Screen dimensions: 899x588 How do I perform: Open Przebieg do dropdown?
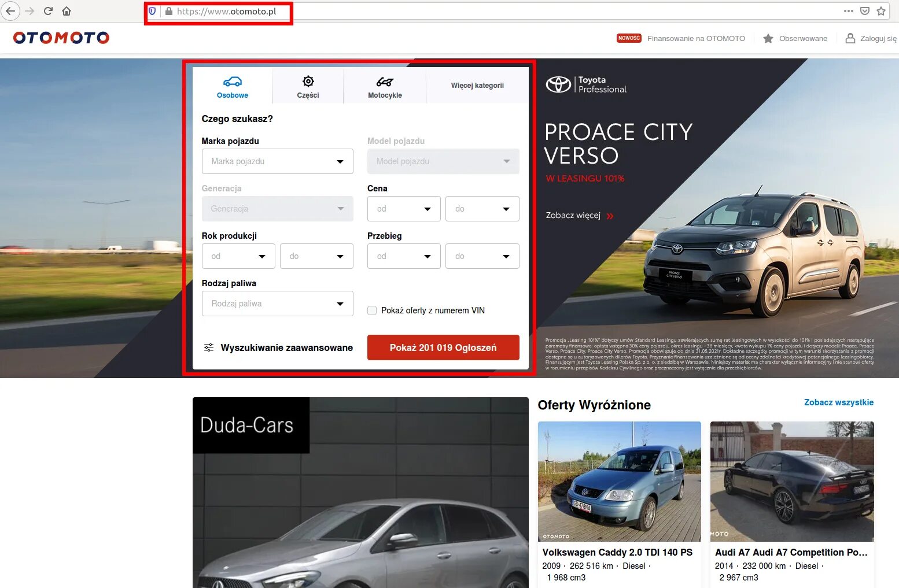482,256
